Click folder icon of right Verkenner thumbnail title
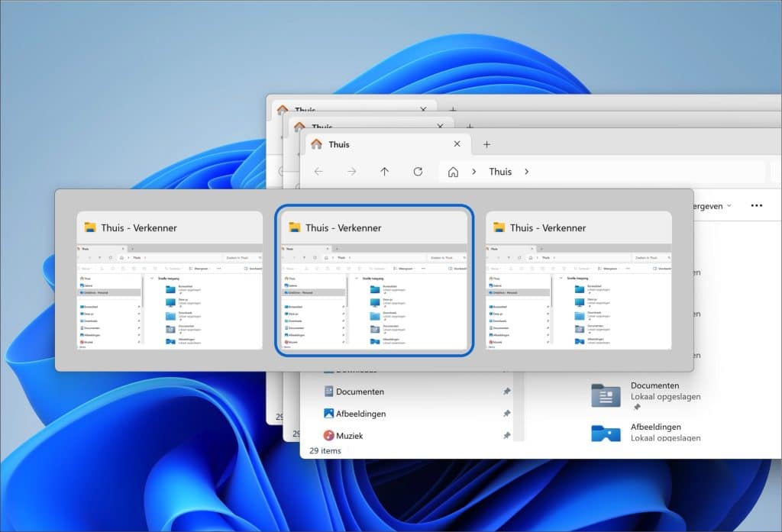The image size is (782, 532). [499, 227]
